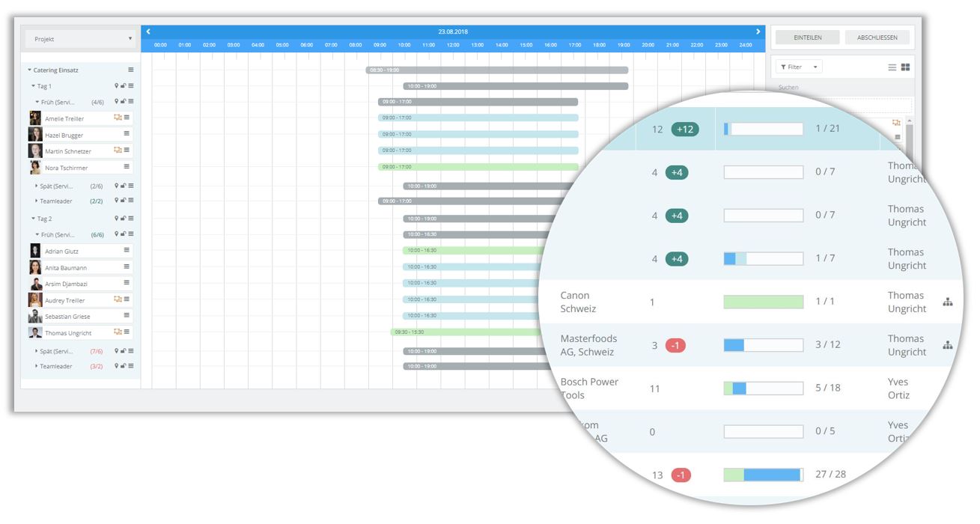
Task: Expand the Tag 2 Teamleader group
Action: pyautogui.click(x=37, y=367)
